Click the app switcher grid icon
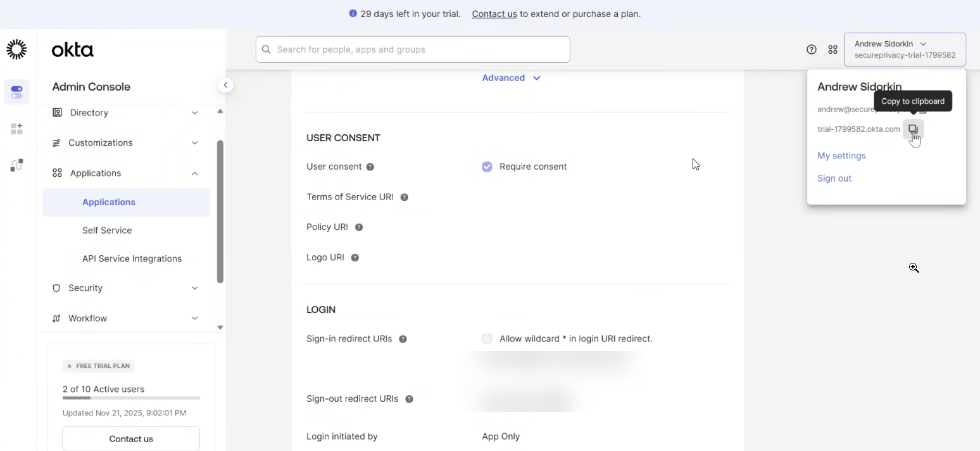 tap(832, 49)
